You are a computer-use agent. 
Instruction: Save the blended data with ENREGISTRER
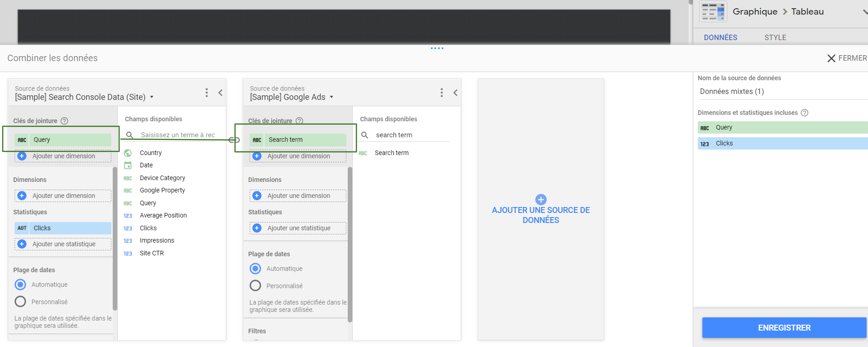tap(784, 327)
